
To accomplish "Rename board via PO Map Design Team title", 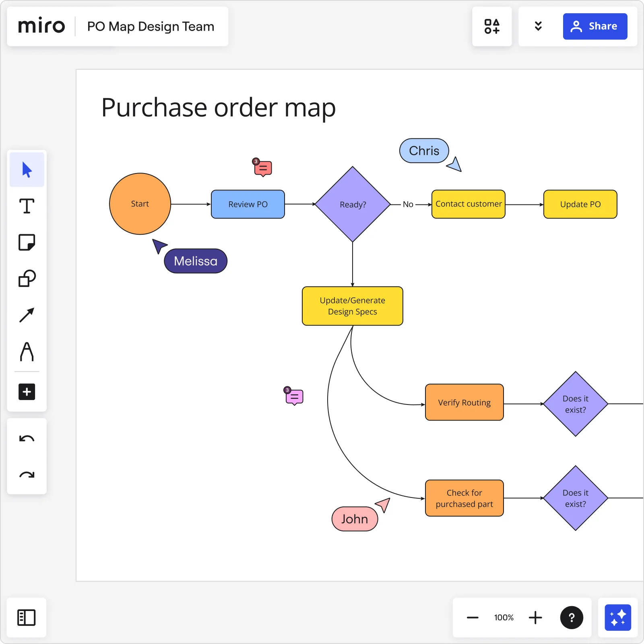I will [150, 27].
